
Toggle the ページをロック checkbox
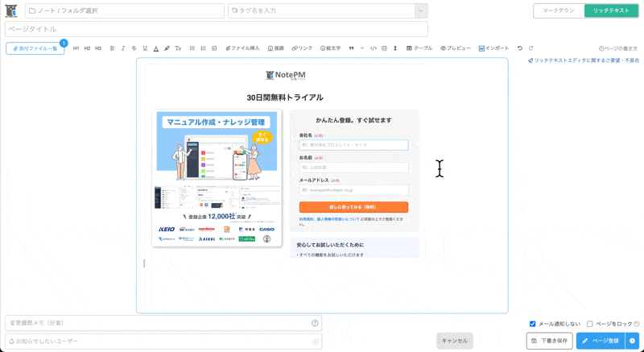click(x=590, y=324)
